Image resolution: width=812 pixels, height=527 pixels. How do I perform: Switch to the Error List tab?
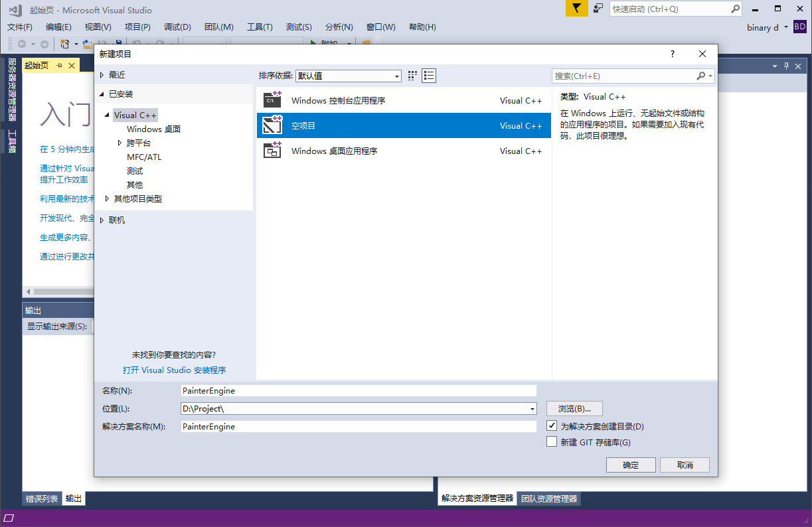point(42,498)
